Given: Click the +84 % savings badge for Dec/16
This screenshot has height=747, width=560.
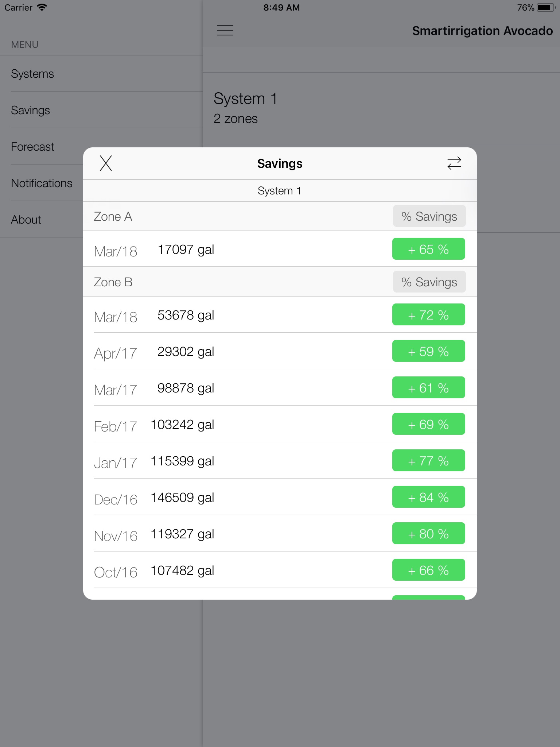Looking at the screenshot, I should [x=428, y=497].
